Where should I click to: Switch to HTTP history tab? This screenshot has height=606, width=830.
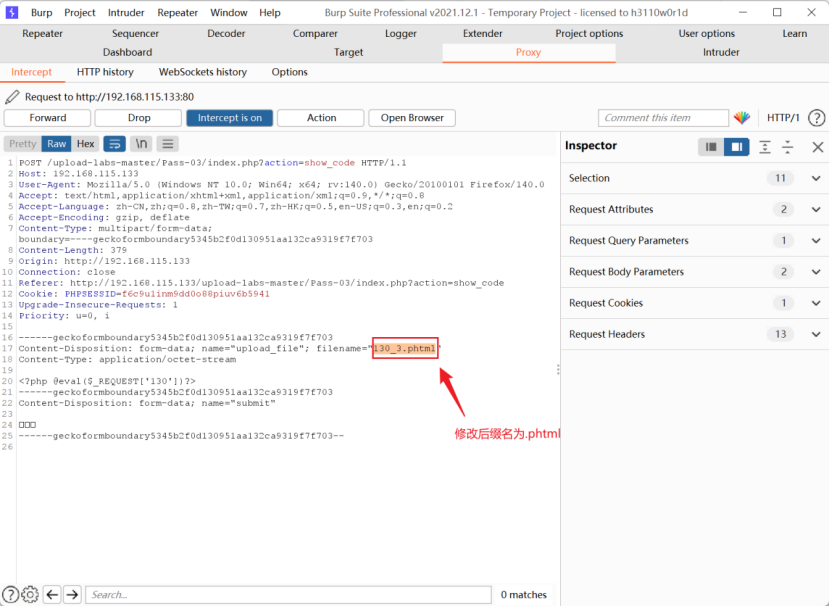pos(105,72)
